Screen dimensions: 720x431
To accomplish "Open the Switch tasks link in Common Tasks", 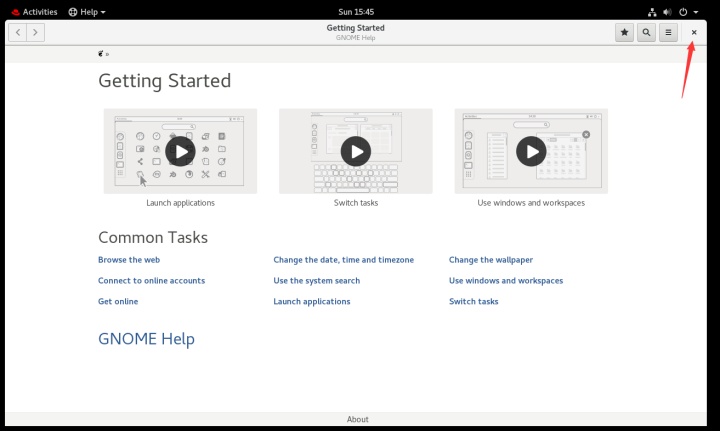I will [x=473, y=301].
